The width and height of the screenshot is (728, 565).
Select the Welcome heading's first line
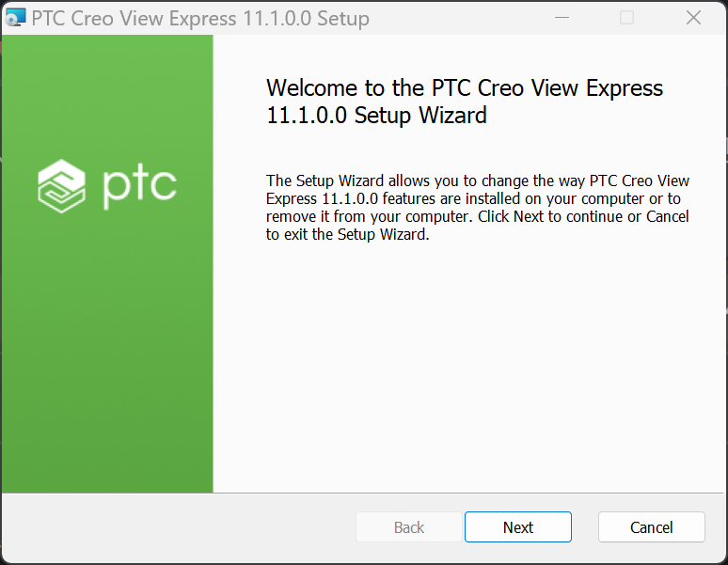(465, 87)
